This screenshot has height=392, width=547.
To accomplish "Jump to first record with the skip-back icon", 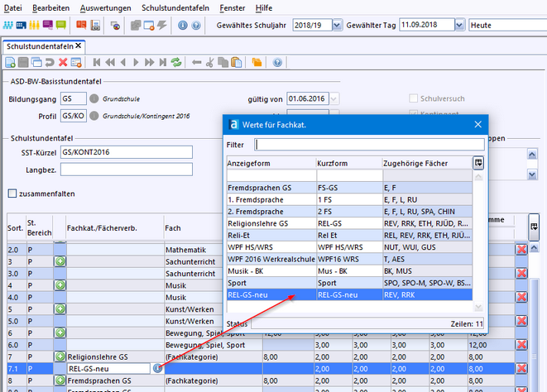I will 97,62.
